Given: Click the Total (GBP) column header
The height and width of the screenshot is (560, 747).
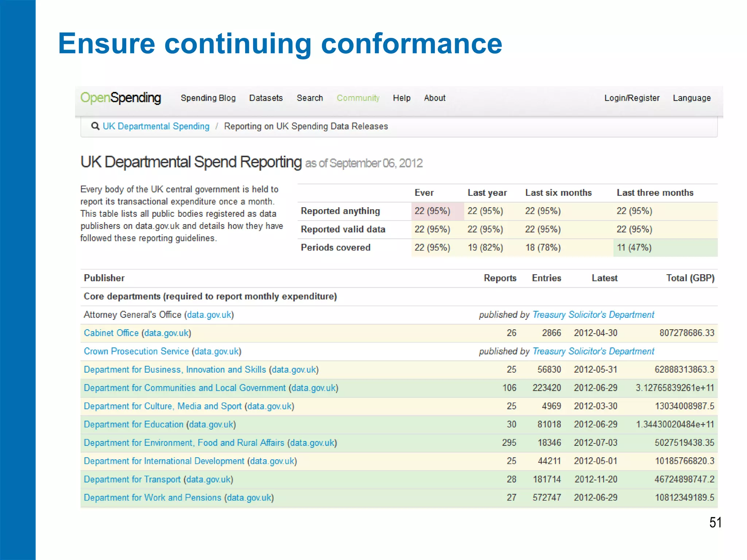Looking at the screenshot, I should [690, 278].
